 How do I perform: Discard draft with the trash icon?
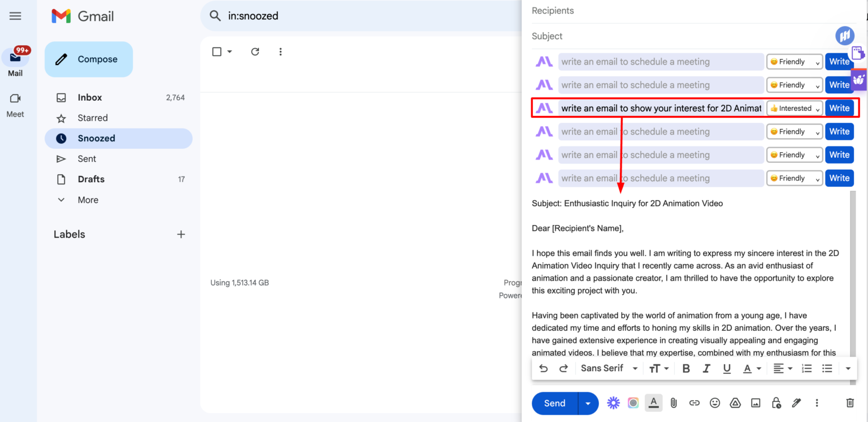[x=849, y=403]
